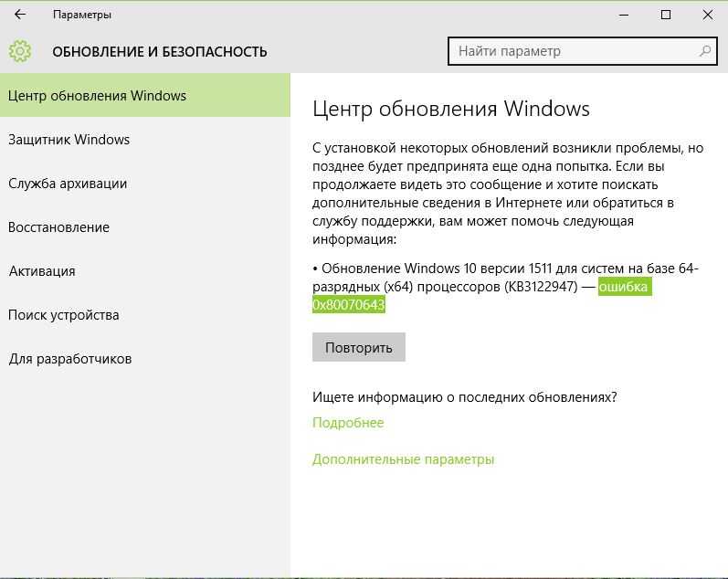Screen dimensions: 728x579
Task: Open the 'Подробнее' link
Action: coord(348,423)
